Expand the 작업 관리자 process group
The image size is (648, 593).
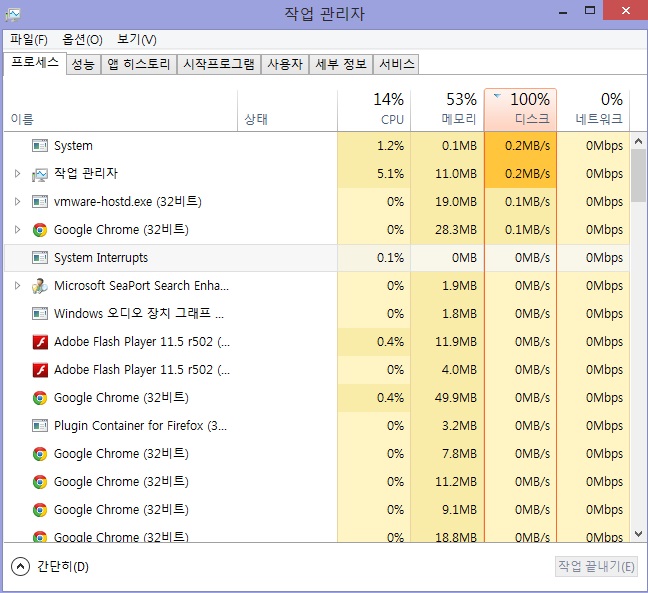coord(17,174)
